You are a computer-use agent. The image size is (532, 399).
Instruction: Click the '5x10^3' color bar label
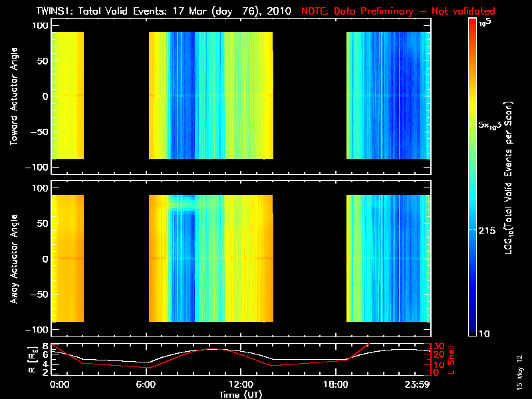click(489, 124)
